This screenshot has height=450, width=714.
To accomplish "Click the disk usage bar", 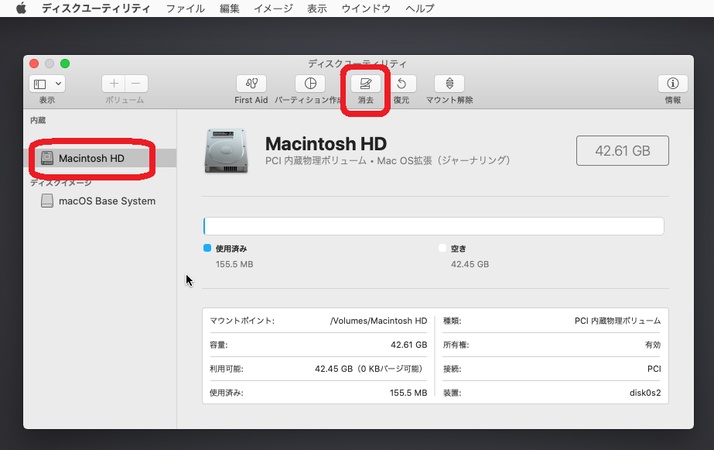I will point(434,226).
